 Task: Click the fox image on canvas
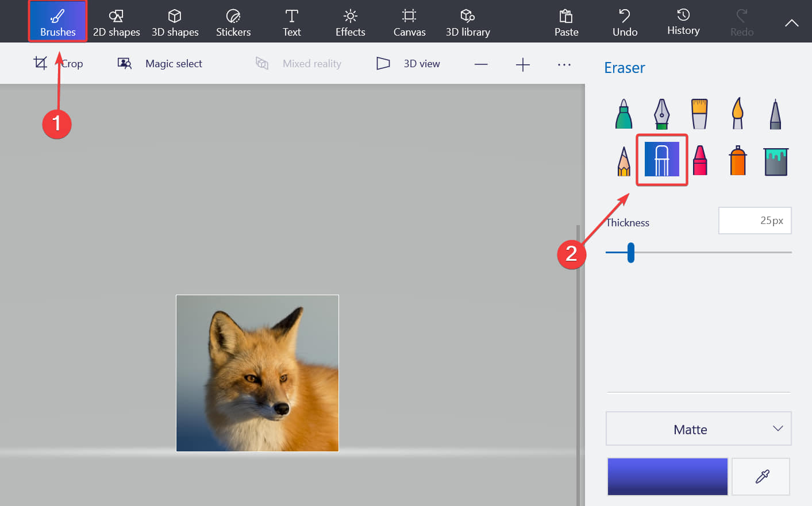(x=257, y=373)
